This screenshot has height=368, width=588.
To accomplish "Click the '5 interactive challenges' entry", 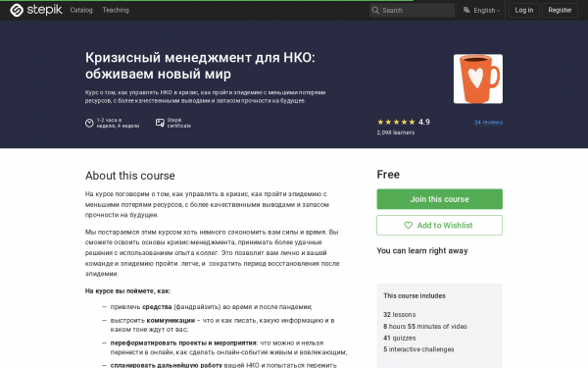I will [418, 349].
